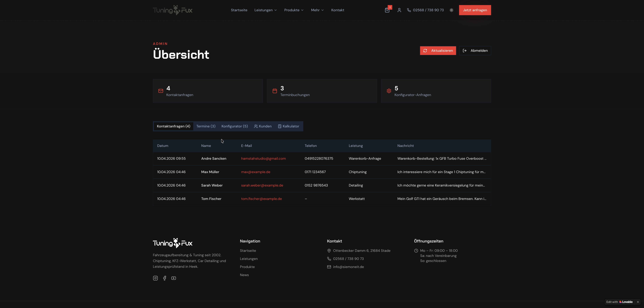Open email sarah.weber@example.de
The image size is (644, 308).
(x=262, y=186)
